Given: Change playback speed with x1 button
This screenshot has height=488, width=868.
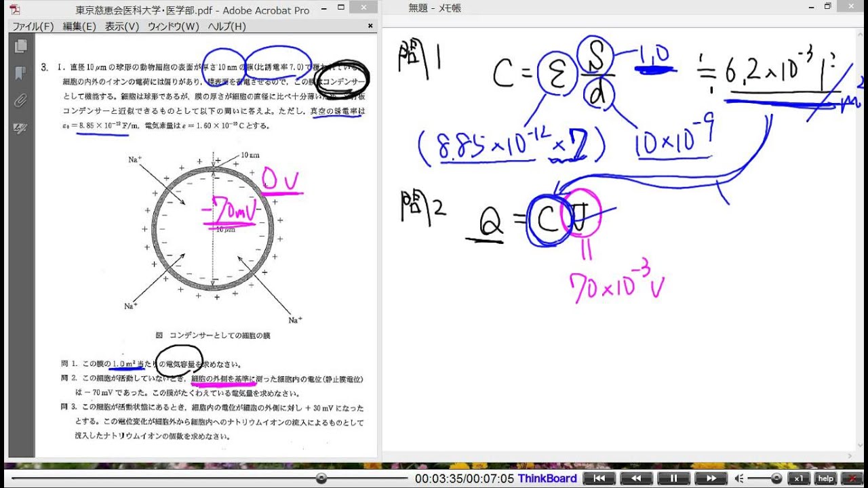Looking at the screenshot, I should 800,479.
